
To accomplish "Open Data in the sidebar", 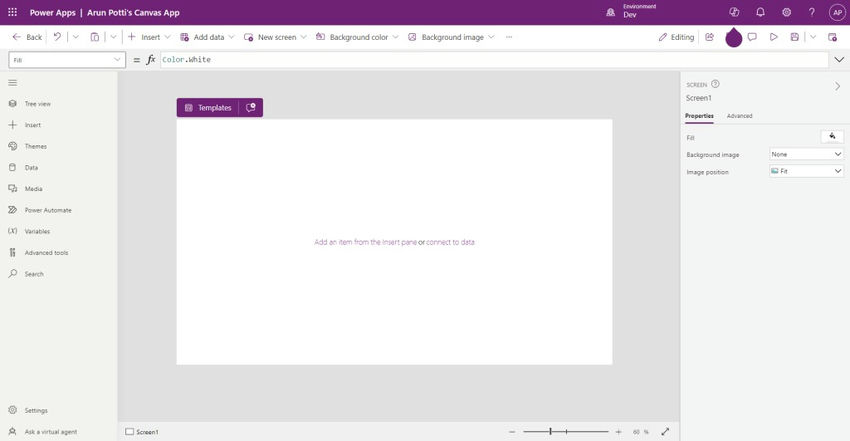I will pyautogui.click(x=23, y=167).
